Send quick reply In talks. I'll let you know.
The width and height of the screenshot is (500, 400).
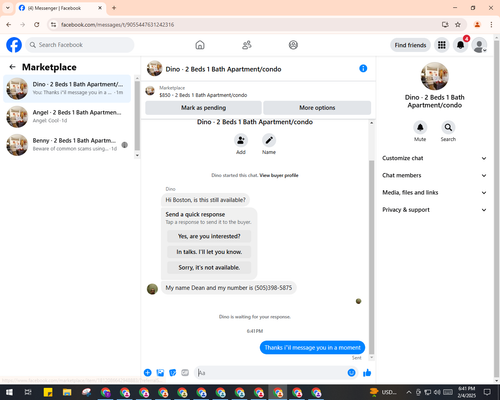[x=209, y=252]
